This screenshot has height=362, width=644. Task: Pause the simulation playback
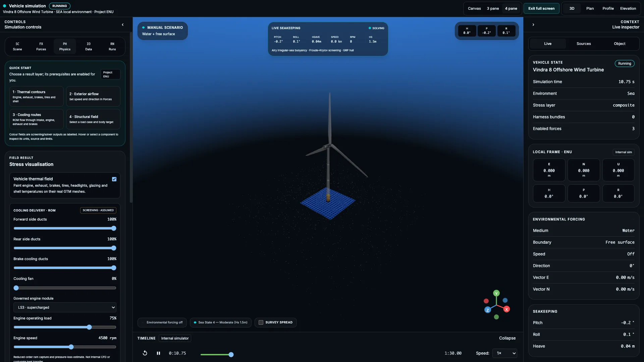pyautogui.click(x=158, y=353)
